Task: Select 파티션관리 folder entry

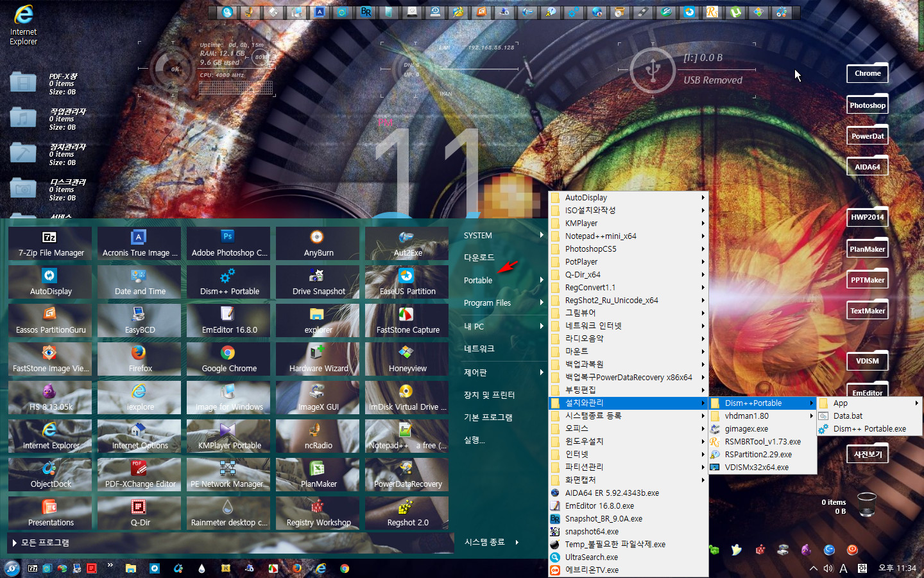Action: pos(628,468)
